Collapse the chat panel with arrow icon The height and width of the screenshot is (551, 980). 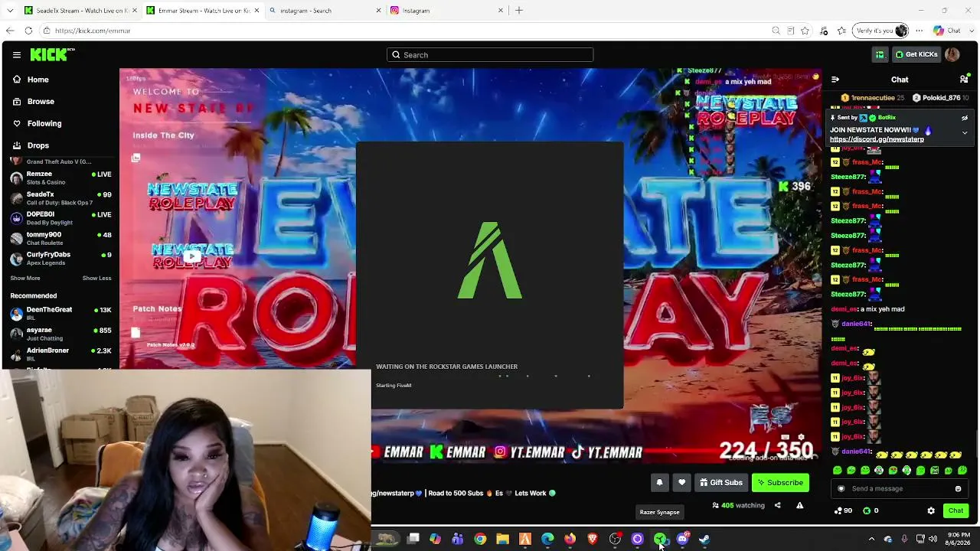835,80
